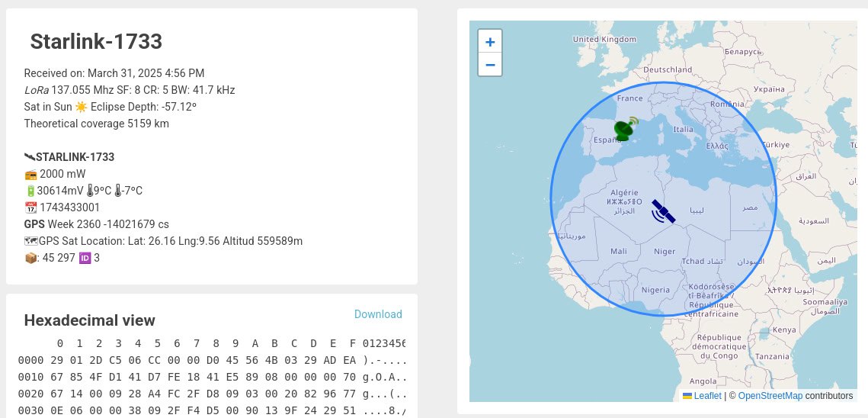
Task: Click the purple ID icon
Action: click(x=85, y=258)
